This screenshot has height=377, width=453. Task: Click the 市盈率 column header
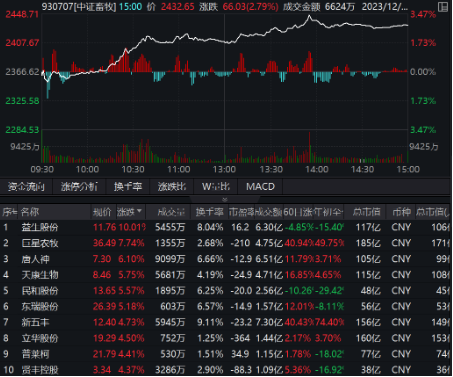click(241, 212)
